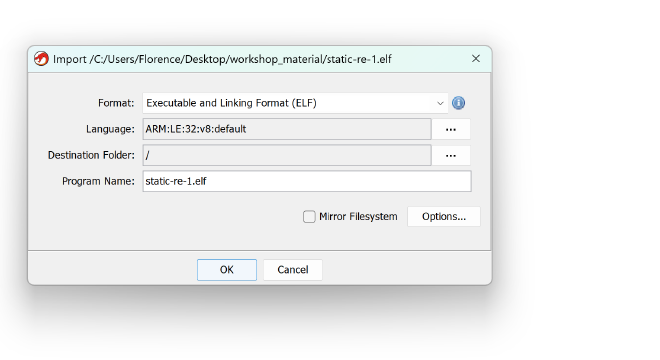
Task: Click the Destination Folder: label
Action: [91, 155]
